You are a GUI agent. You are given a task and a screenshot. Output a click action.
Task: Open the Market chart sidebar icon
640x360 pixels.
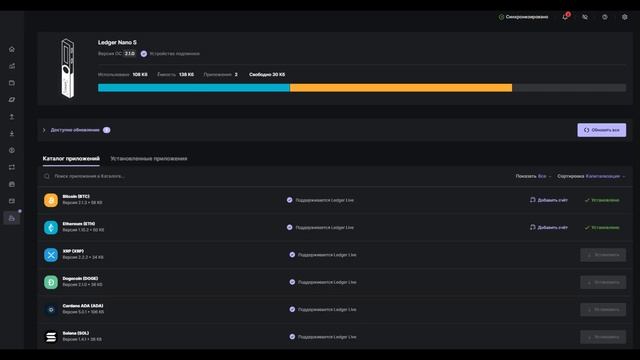tap(12, 66)
